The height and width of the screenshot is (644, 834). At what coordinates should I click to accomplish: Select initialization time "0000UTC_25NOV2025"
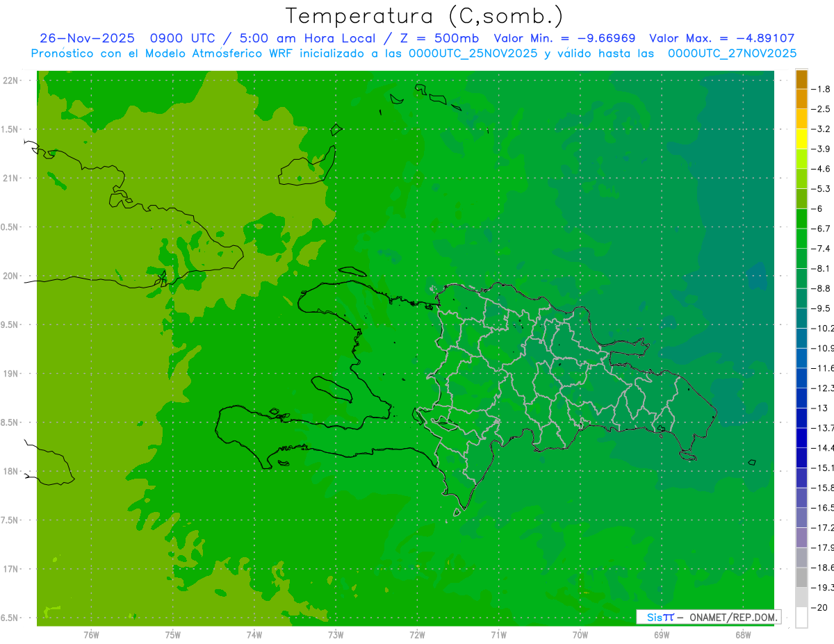tap(473, 53)
